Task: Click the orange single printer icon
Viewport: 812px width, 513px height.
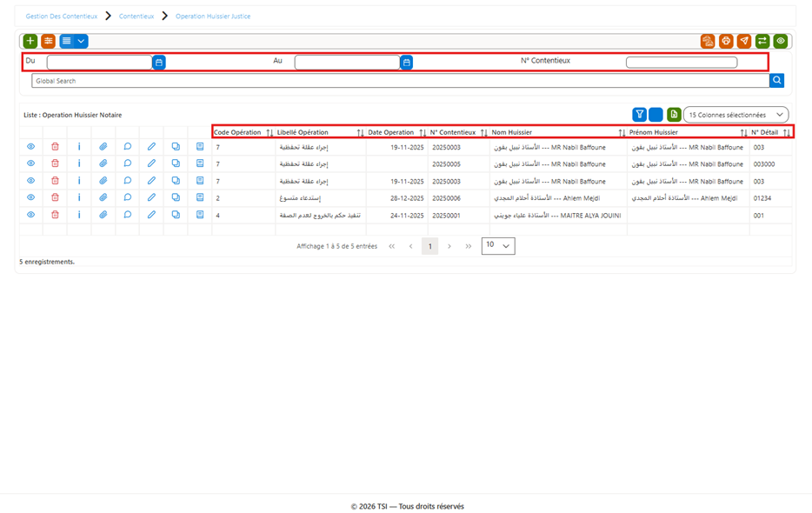Action: [x=726, y=41]
